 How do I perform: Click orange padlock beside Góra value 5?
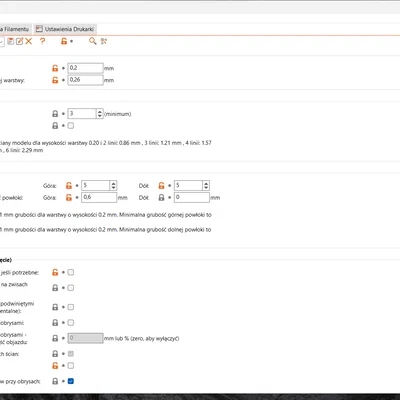(69, 186)
